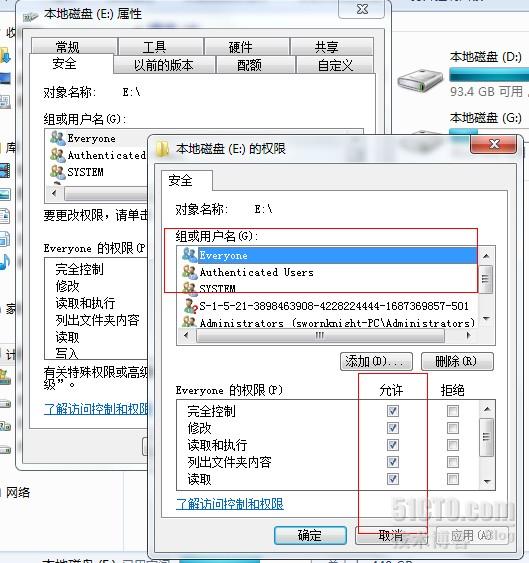
Task: Click the Authenticated Users group icon
Action: click(x=189, y=272)
